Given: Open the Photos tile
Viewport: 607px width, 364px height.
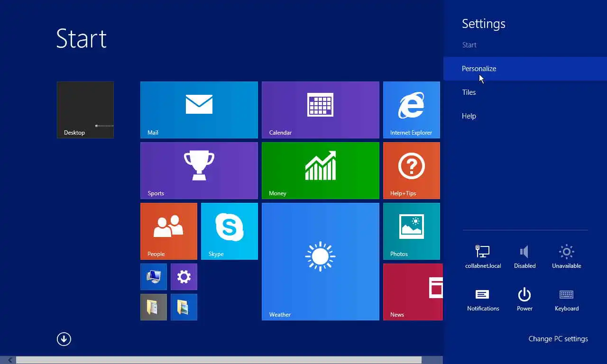Looking at the screenshot, I should pyautogui.click(x=412, y=231).
